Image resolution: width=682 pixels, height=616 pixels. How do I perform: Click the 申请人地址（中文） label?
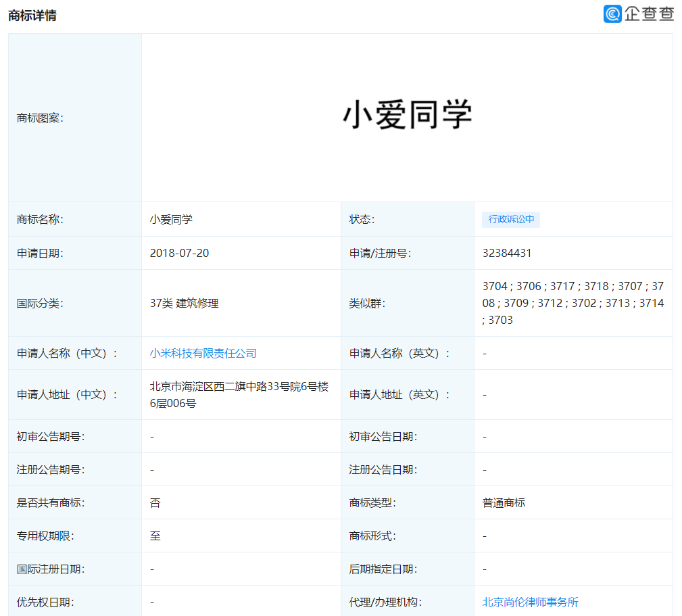[67, 395]
